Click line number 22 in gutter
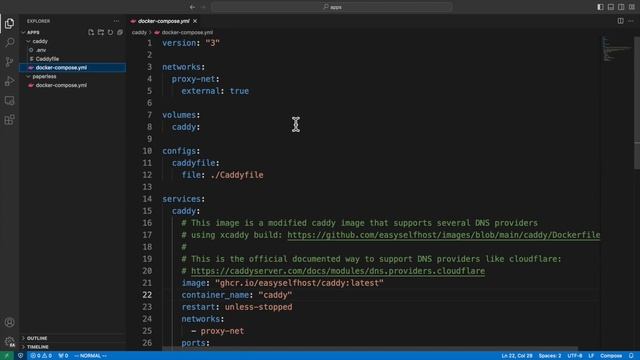The image size is (640, 360). pos(147,295)
